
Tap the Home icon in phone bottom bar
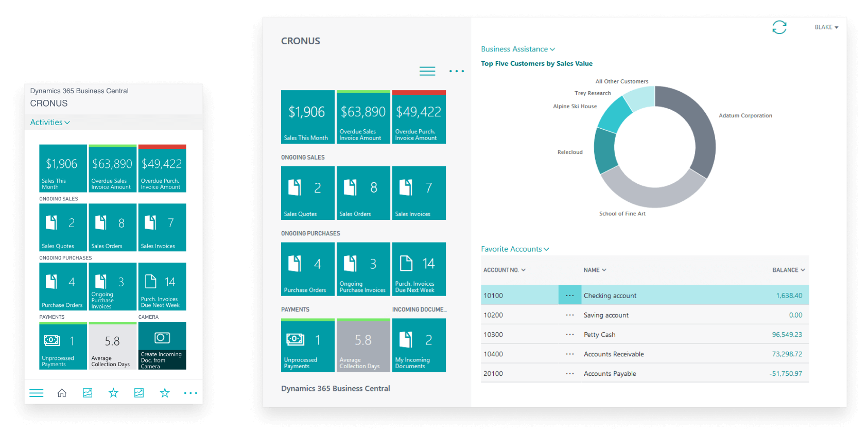pyautogui.click(x=62, y=393)
